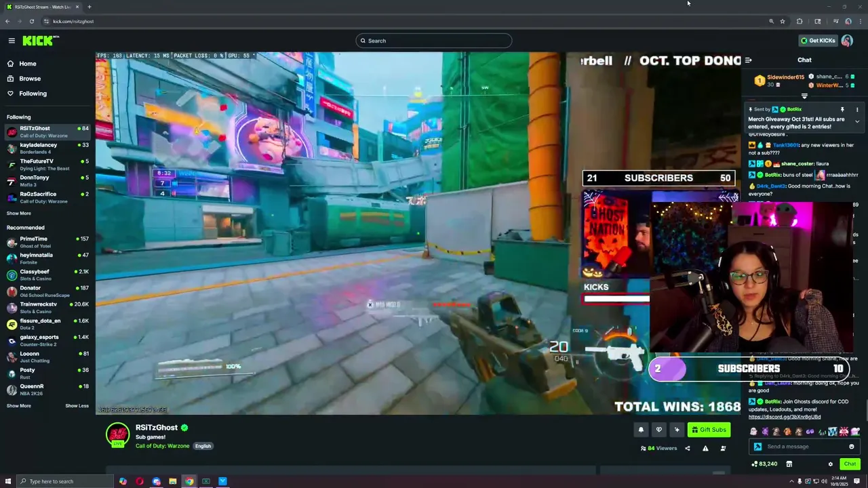Toggle the notification bell for the stream
This screenshot has width=868, height=488.
(641, 430)
